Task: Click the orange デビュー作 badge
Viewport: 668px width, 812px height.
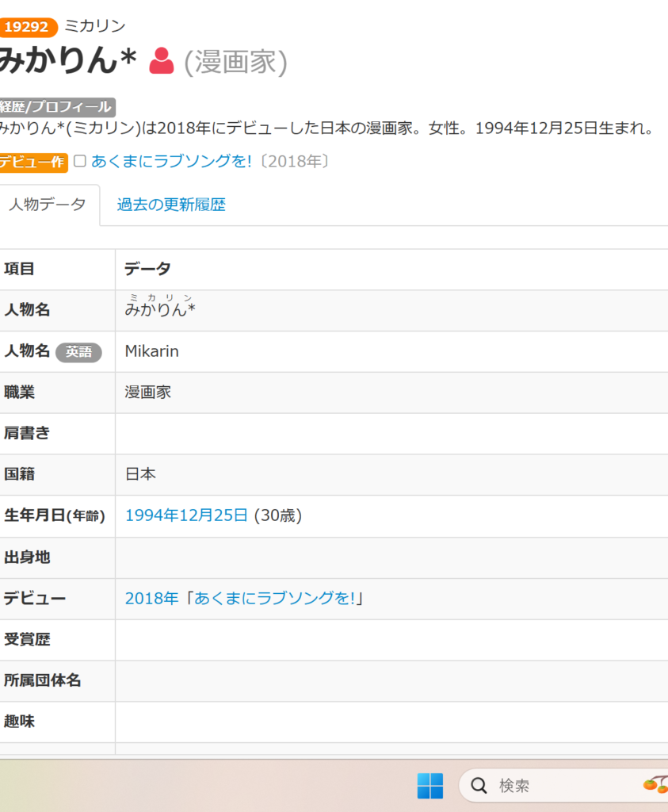Action: [33, 162]
